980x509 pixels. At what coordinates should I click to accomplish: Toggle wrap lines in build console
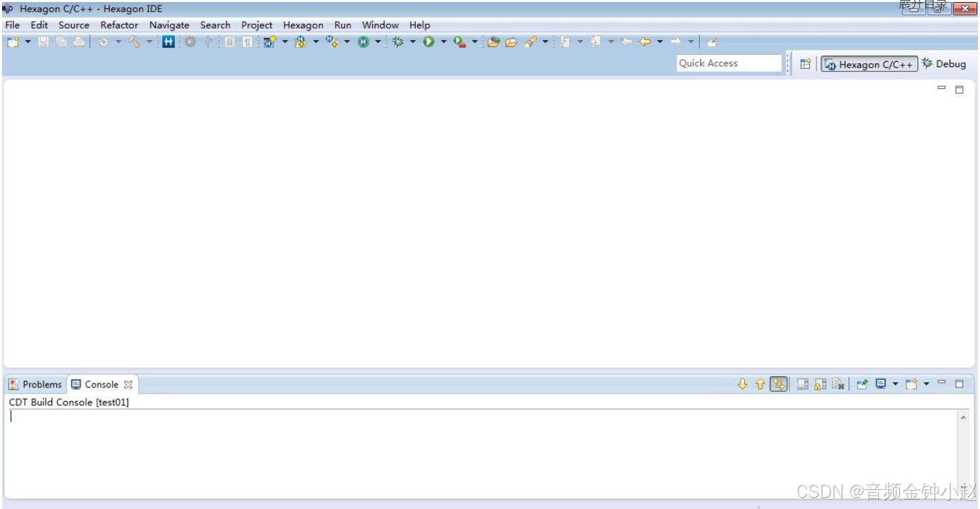tap(779, 384)
